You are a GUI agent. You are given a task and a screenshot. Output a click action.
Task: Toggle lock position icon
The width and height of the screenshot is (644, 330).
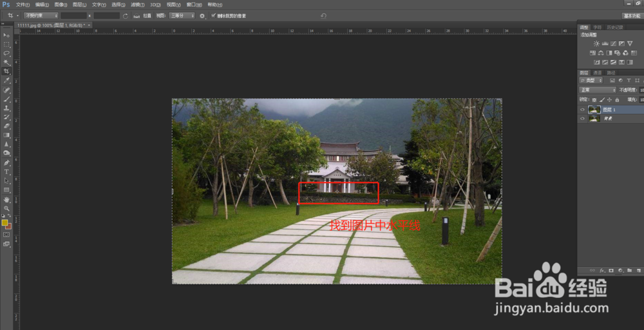(609, 99)
